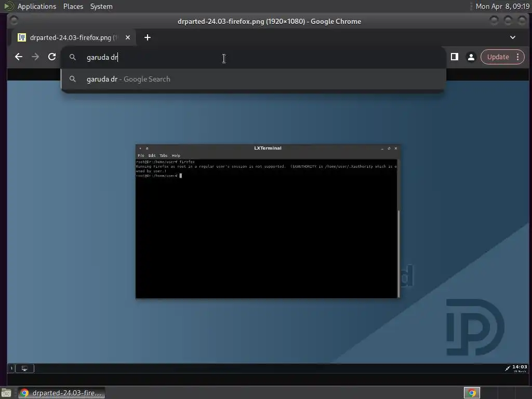The height and width of the screenshot is (399, 532).
Task: Open Chrome's three-dot menu
Action: (x=518, y=57)
